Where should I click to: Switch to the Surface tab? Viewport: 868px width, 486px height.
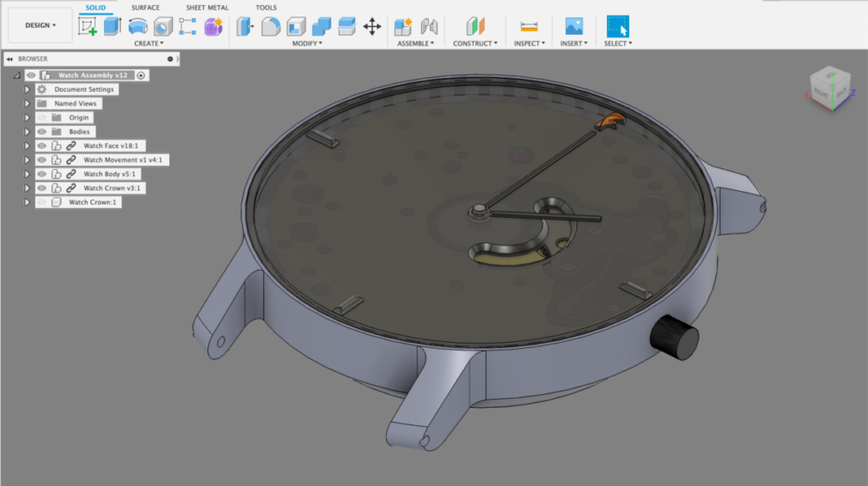(145, 8)
